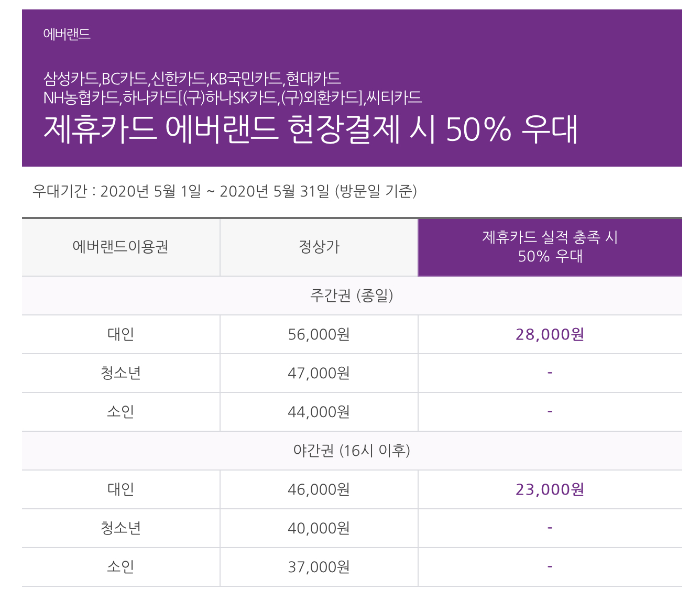
Task: Click the dash in the 37,000원 row
Action: tap(550, 566)
